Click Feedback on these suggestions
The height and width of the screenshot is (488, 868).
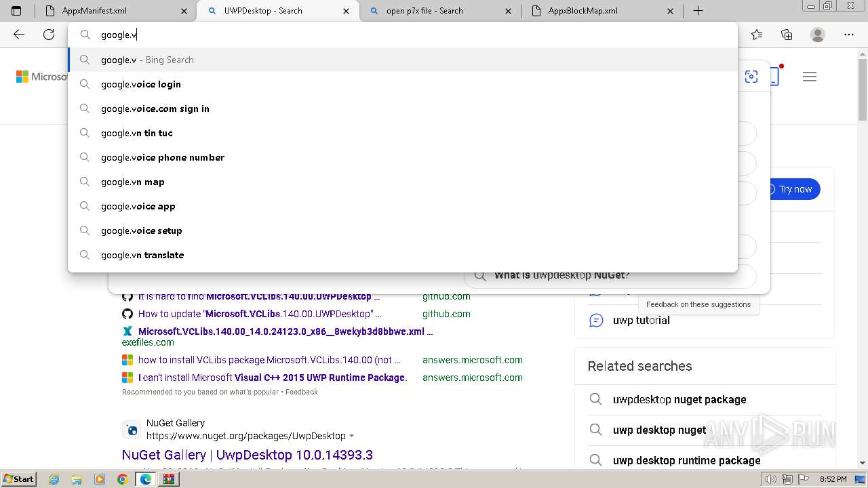pos(698,304)
